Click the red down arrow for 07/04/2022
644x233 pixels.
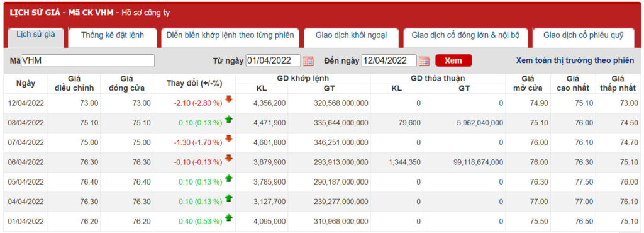tap(229, 139)
